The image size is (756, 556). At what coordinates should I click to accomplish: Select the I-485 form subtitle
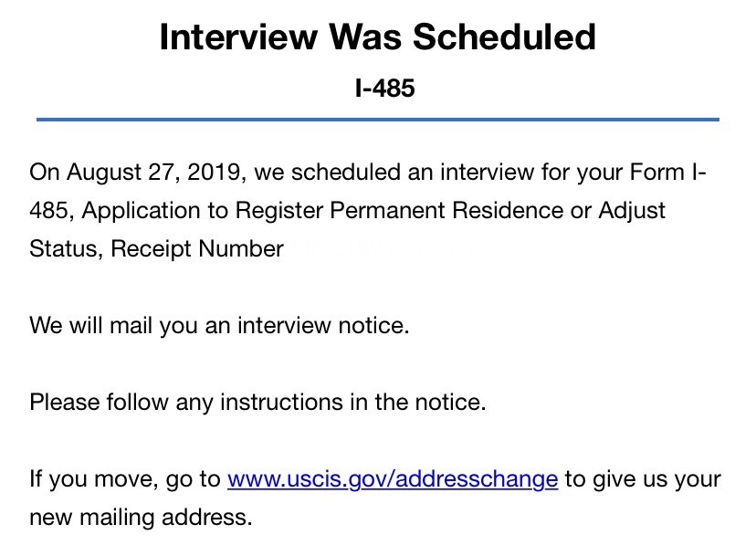[x=384, y=89]
